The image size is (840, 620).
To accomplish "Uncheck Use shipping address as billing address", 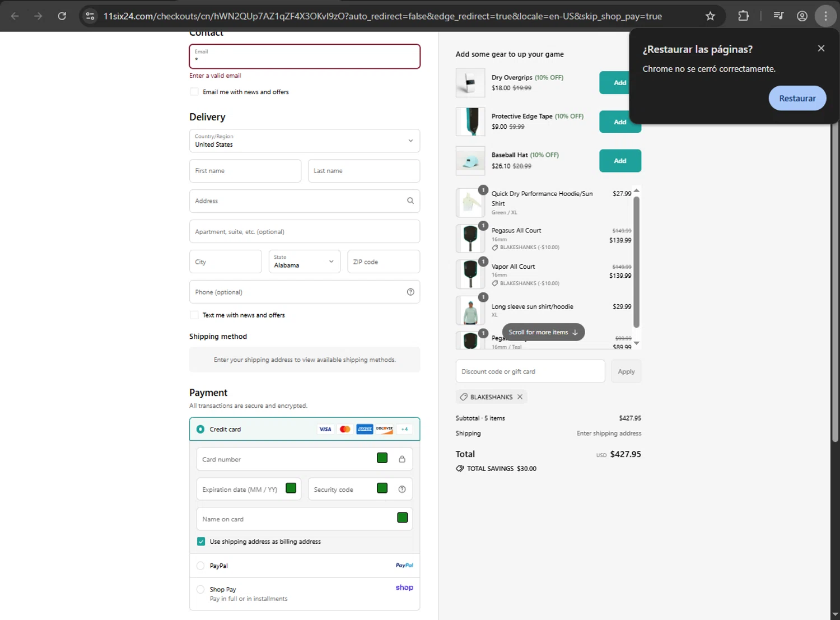I will click(x=201, y=542).
